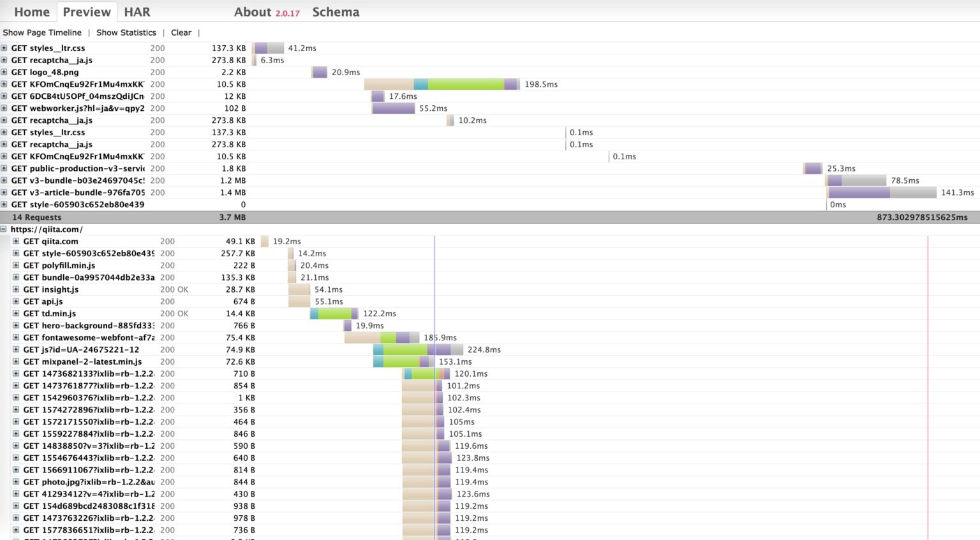Click Show Page Timeline link
Viewport: 980px width, 540px height.
click(x=42, y=33)
